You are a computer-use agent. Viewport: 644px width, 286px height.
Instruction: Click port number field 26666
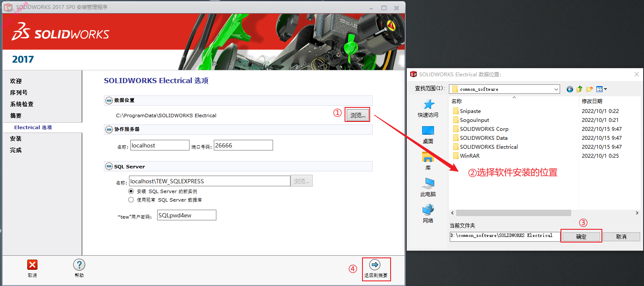[x=243, y=145]
